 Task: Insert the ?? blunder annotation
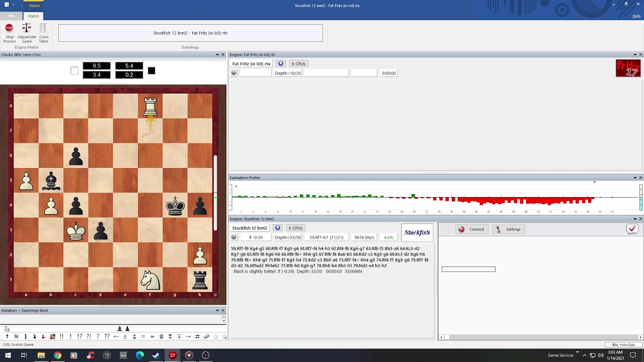pos(107,336)
